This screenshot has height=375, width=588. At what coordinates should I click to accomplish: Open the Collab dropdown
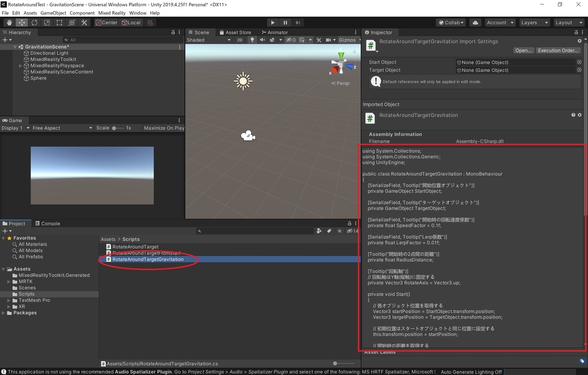(x=451, y=23)
